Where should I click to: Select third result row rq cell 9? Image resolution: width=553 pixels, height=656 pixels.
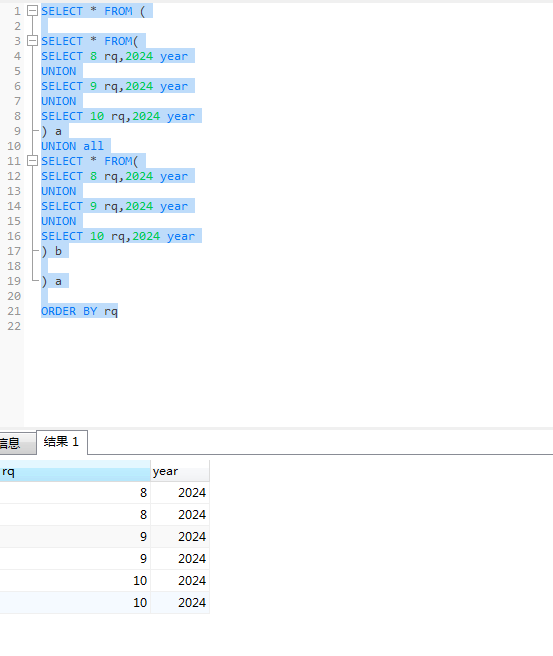[x=75, y=536]
